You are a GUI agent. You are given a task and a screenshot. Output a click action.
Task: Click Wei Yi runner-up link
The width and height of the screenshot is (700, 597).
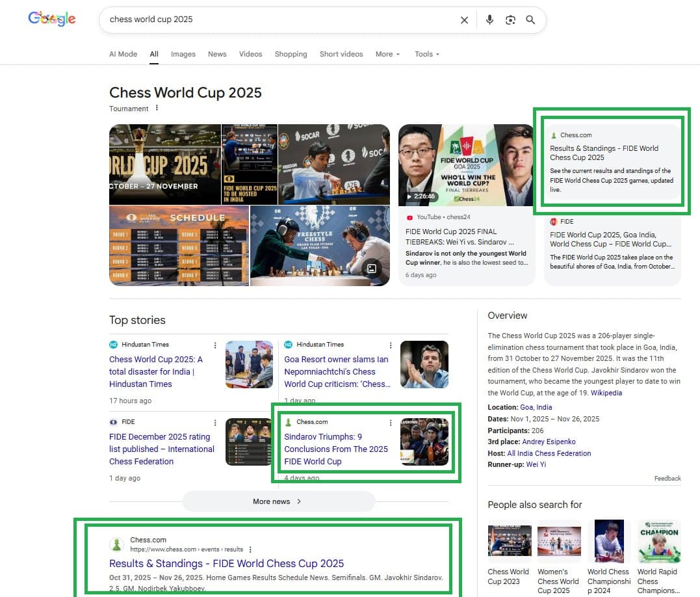pos(536,464)
